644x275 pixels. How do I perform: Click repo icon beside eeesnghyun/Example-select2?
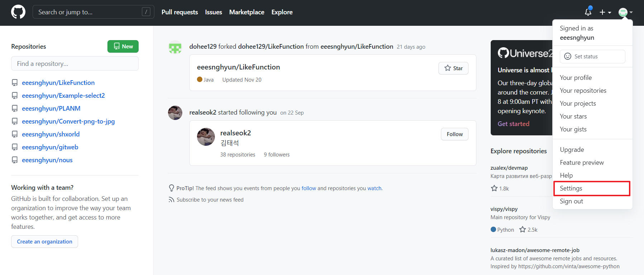point(15,96)
